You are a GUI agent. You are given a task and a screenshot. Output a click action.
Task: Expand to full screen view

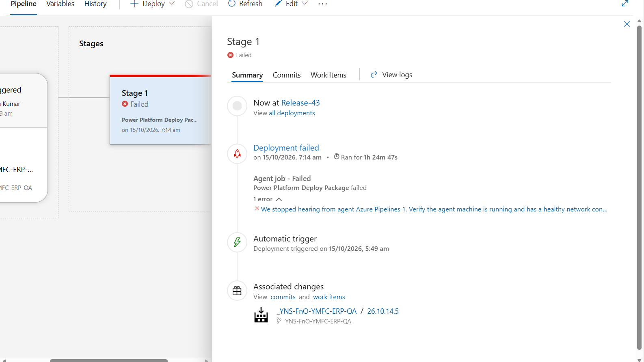click(625, 4)
